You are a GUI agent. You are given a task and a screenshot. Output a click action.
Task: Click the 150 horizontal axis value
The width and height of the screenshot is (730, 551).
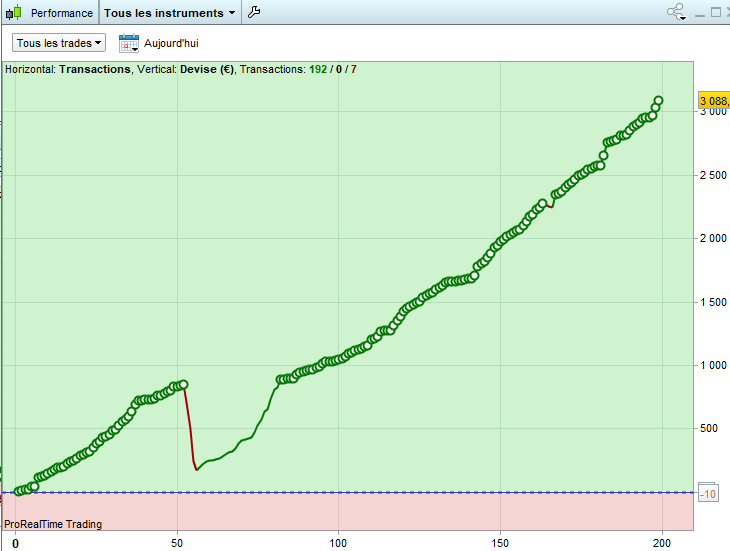pos(500,543)
